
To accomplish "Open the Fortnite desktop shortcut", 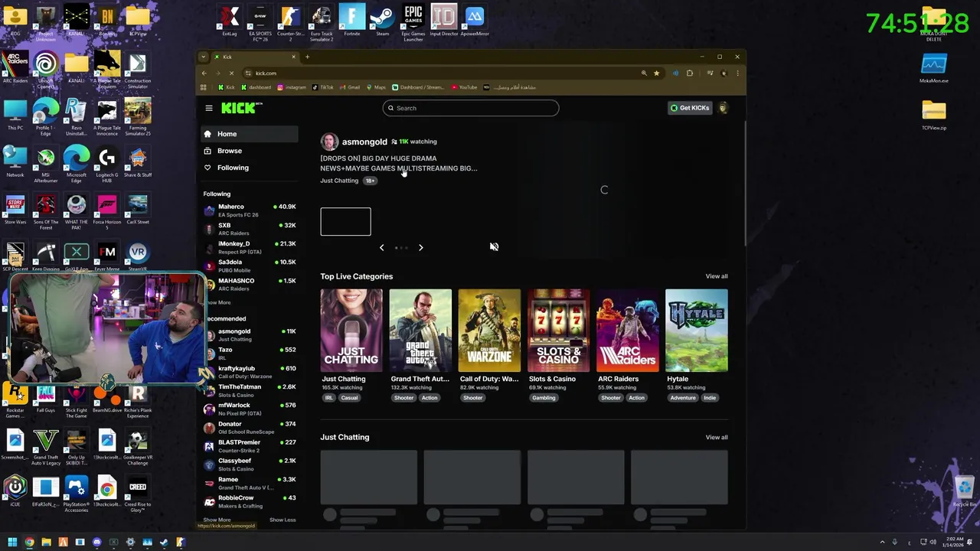I will [x=352, y=21].
